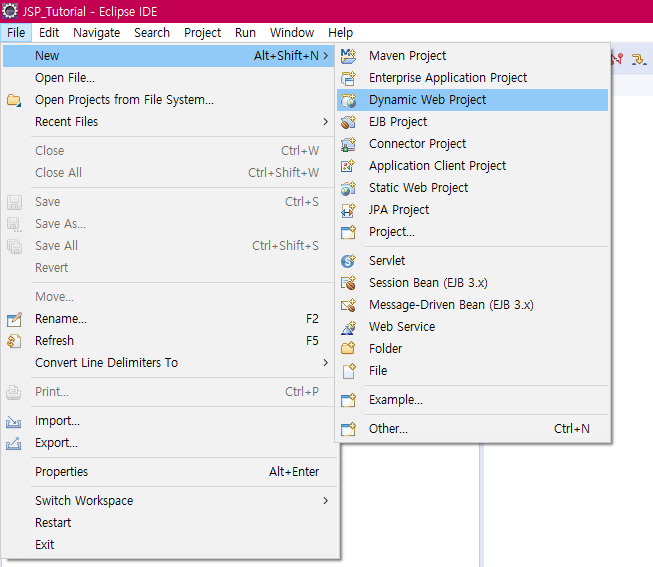
Task: Select JPA Project entry
Action: (472, 210)
